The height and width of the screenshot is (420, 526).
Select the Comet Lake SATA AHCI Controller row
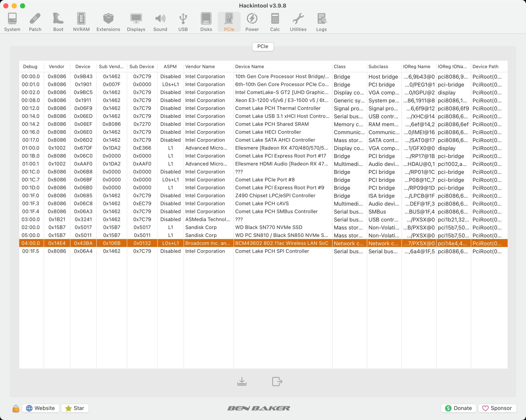pos(275,140)
